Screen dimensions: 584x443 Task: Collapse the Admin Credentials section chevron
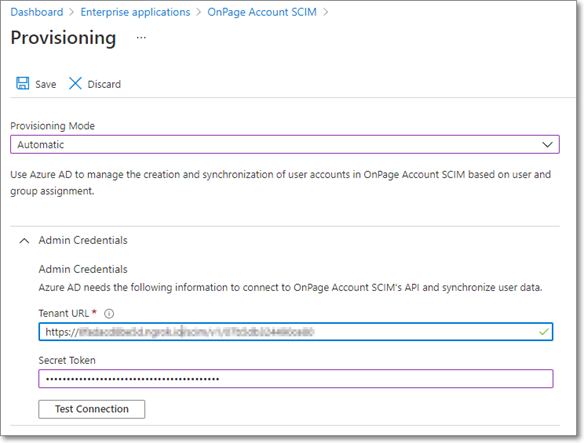point(24,241)
